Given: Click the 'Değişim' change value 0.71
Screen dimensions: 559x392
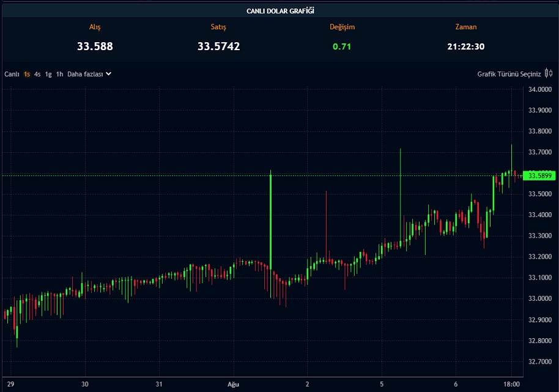Looking at the screenshot, I should 342,46.
